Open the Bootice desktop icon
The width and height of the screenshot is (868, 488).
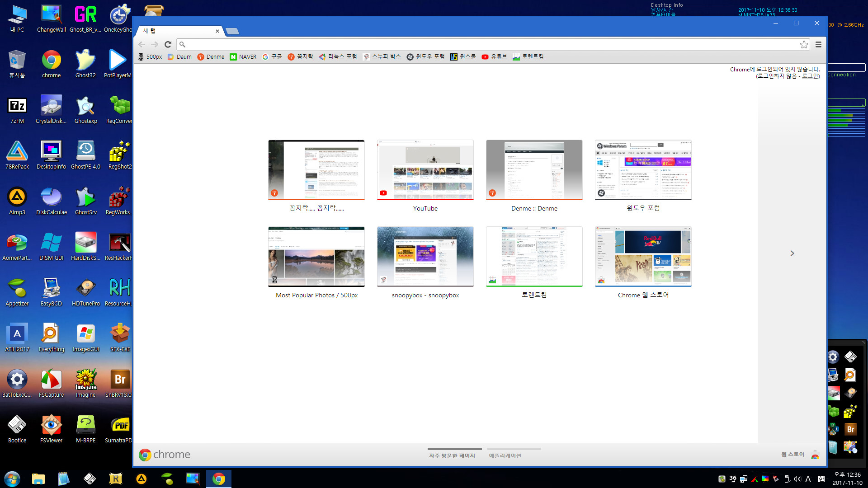[x=17, y=430]
